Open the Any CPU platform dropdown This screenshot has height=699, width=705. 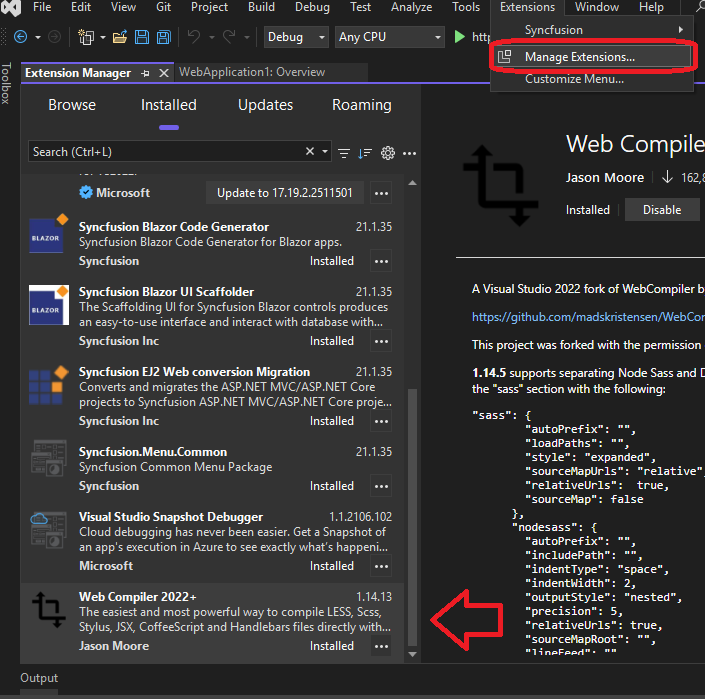click(389, 37)
